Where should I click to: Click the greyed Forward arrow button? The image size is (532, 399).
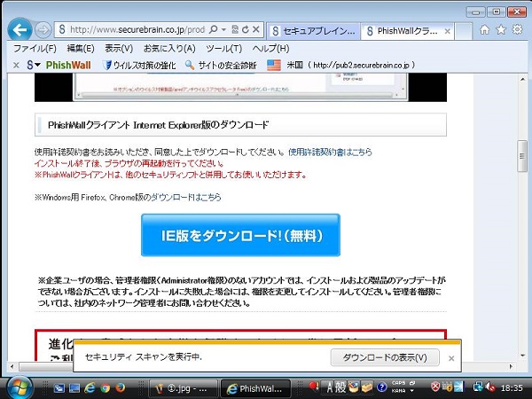(x=43, y=30)
